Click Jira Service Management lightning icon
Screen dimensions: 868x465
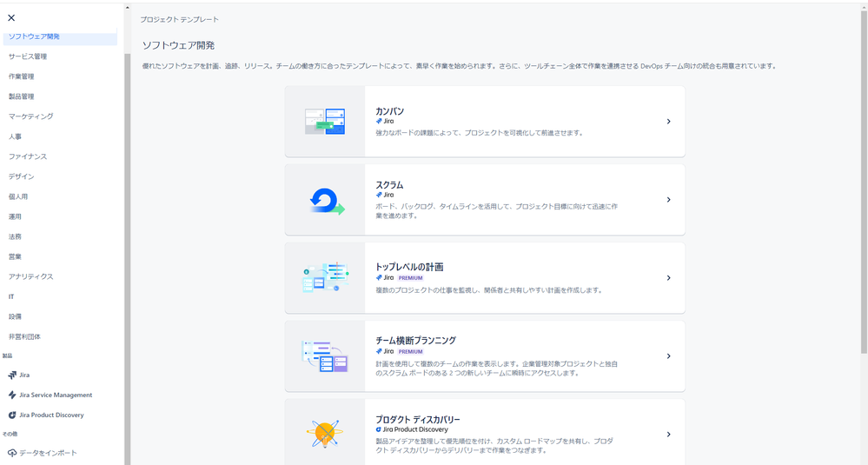[12, 395]
